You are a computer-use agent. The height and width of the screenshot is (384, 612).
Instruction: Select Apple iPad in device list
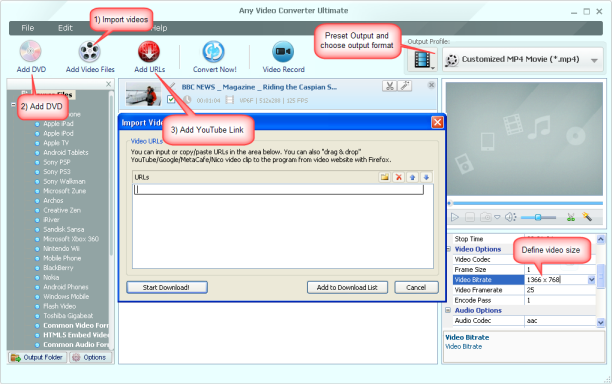coord(58,124)
